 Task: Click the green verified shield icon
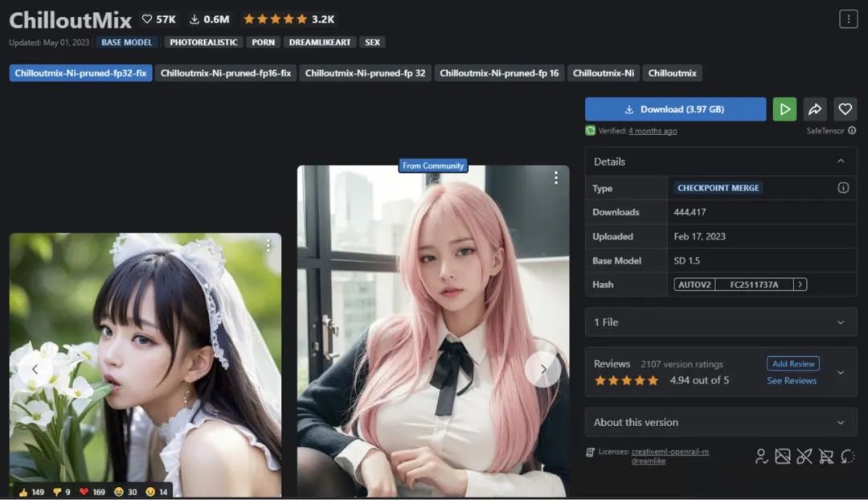coord(590,131)
